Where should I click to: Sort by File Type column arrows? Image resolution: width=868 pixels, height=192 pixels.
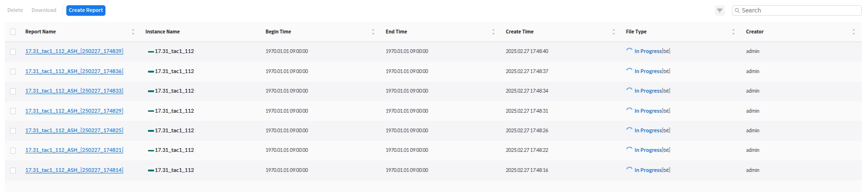[733, 32]
